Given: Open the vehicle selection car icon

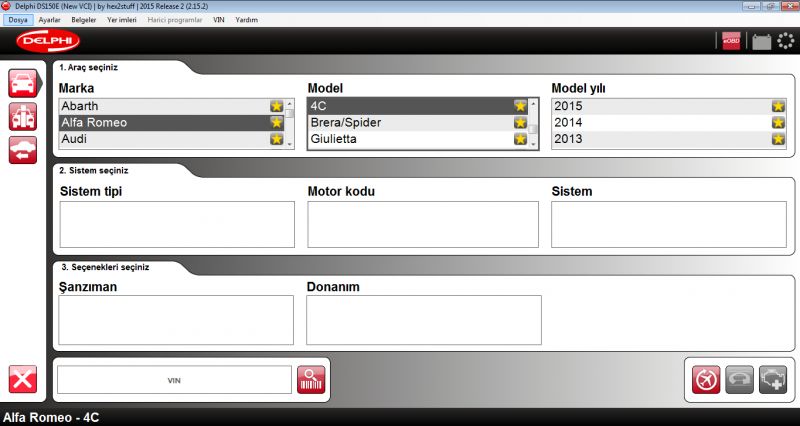Looking at the screenshot, I should point(23,83).
